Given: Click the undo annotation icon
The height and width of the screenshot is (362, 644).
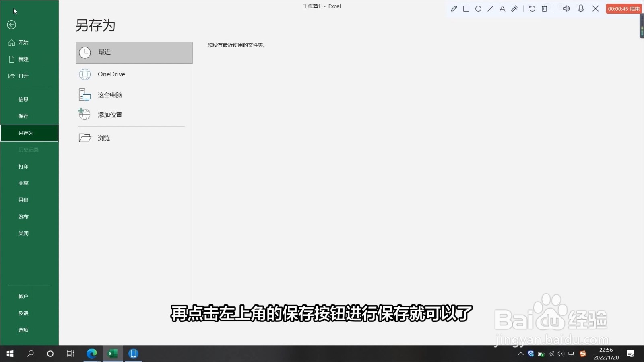Looking at the screenshot, I should (532, 9).
